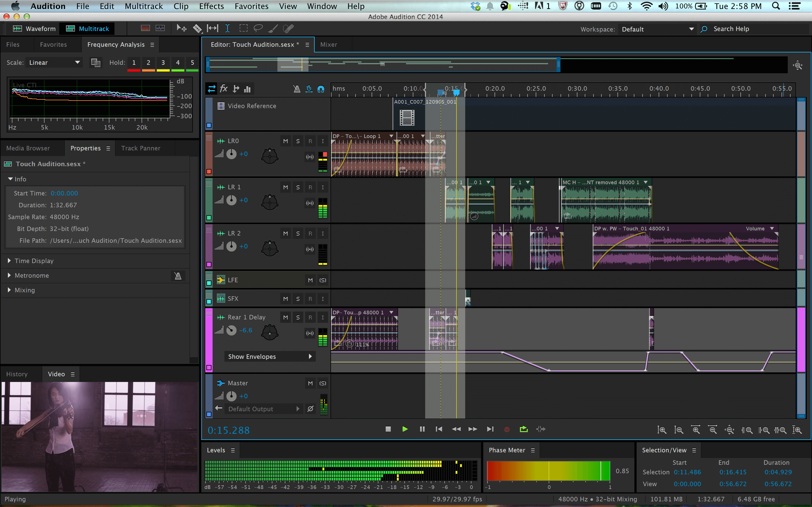
Task: Solo the SFX track
Action: point(298,299)
